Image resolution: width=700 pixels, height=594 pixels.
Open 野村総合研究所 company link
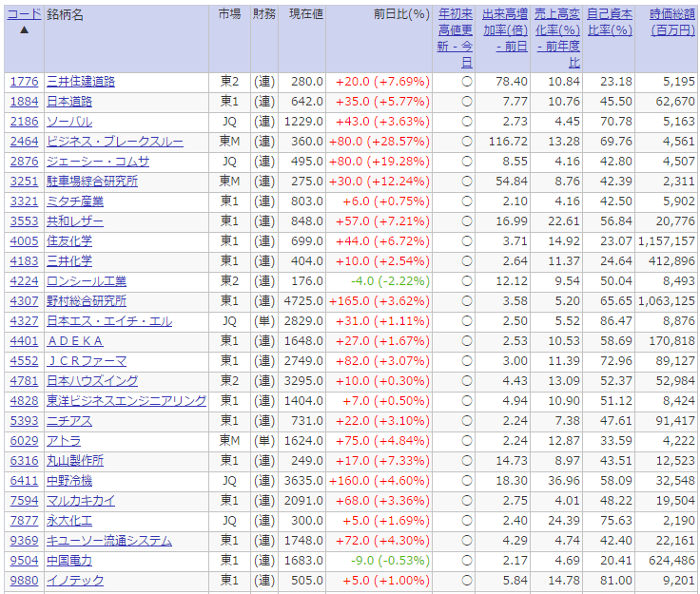tap(87, 301)
